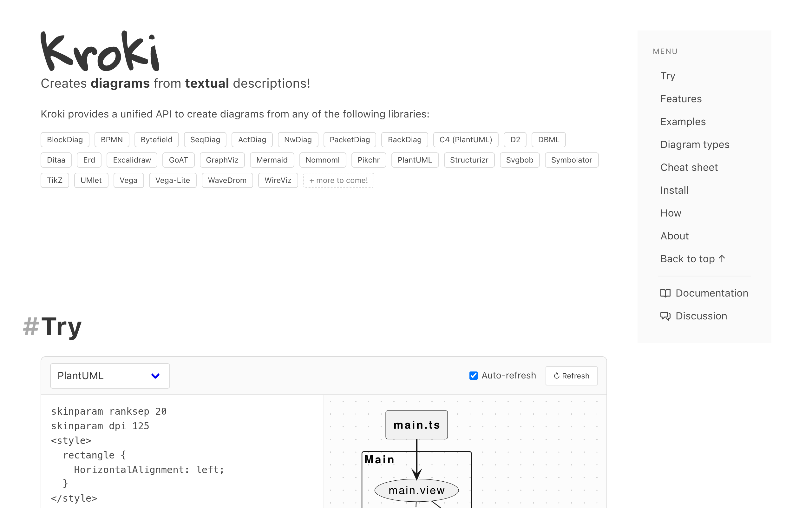Click the Refresh button

point(572,376)
